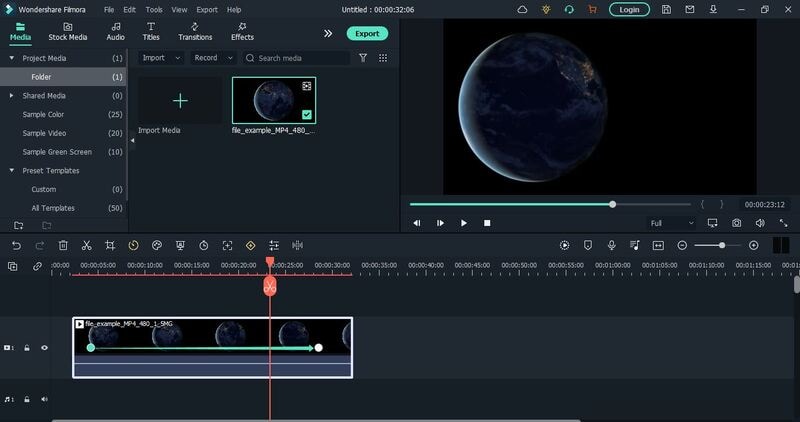Add new folder icon below media tree

coord(19,226)
